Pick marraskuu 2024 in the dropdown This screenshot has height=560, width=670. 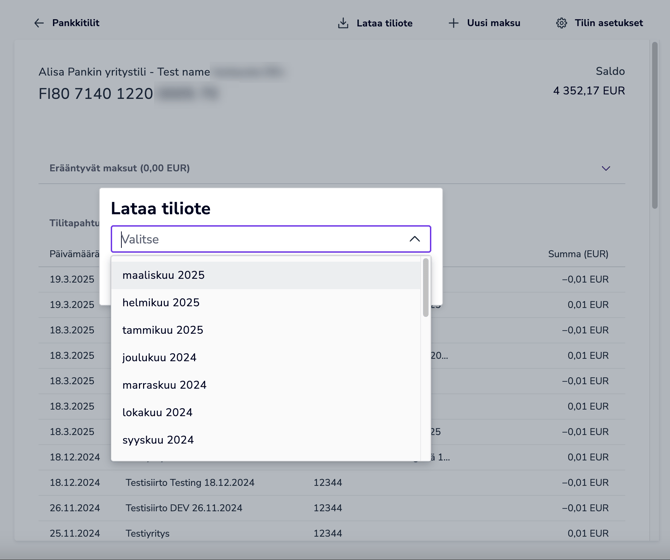tap(164, 385)
